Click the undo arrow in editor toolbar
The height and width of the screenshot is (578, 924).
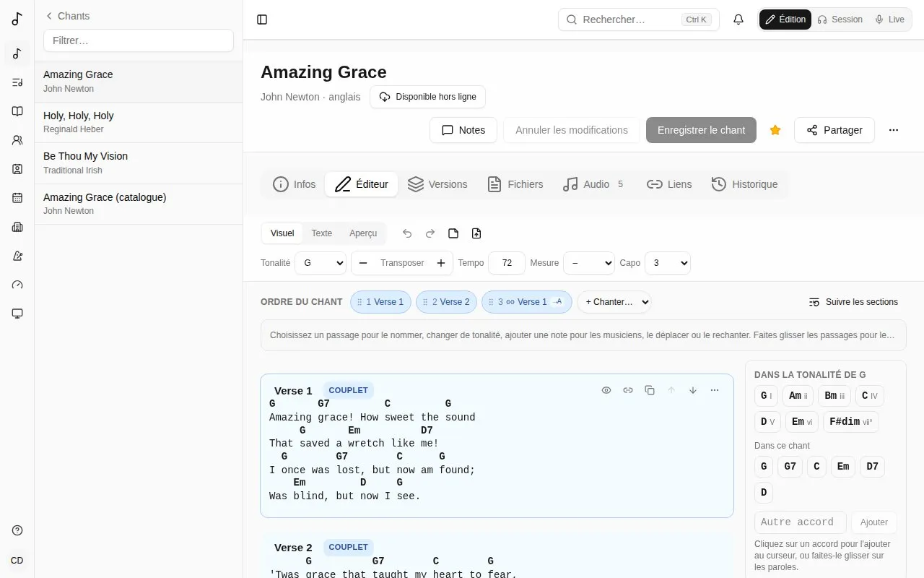pyautogui.click(x=407, y=233)
